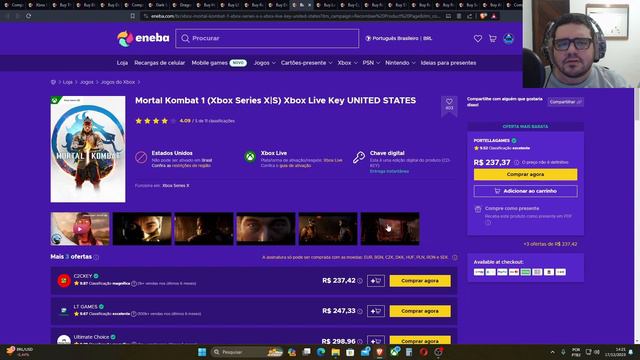Click the search magnifier icon in Procurar
Viewport: 640px width, 360px height.
pos(185,38)
